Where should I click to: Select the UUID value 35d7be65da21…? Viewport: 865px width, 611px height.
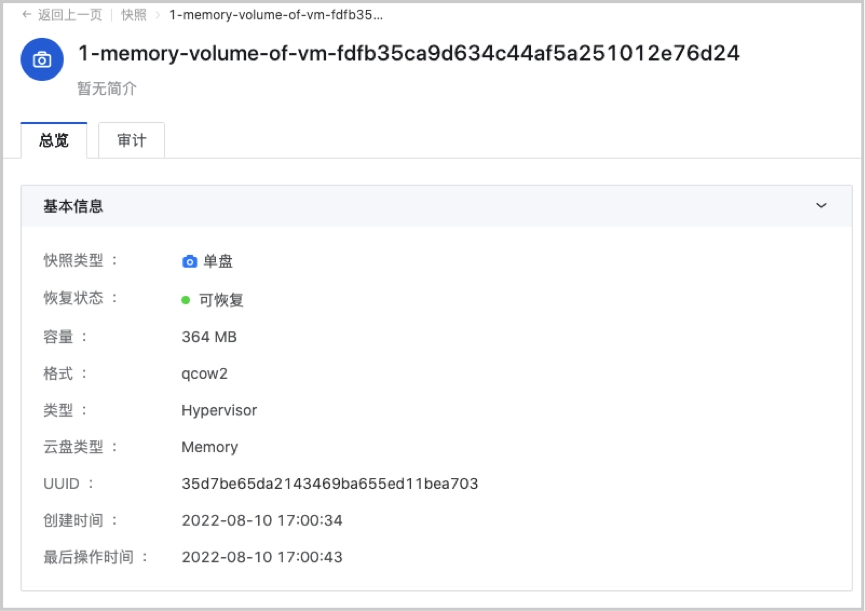pyautogui.click(x=329, y=484)
